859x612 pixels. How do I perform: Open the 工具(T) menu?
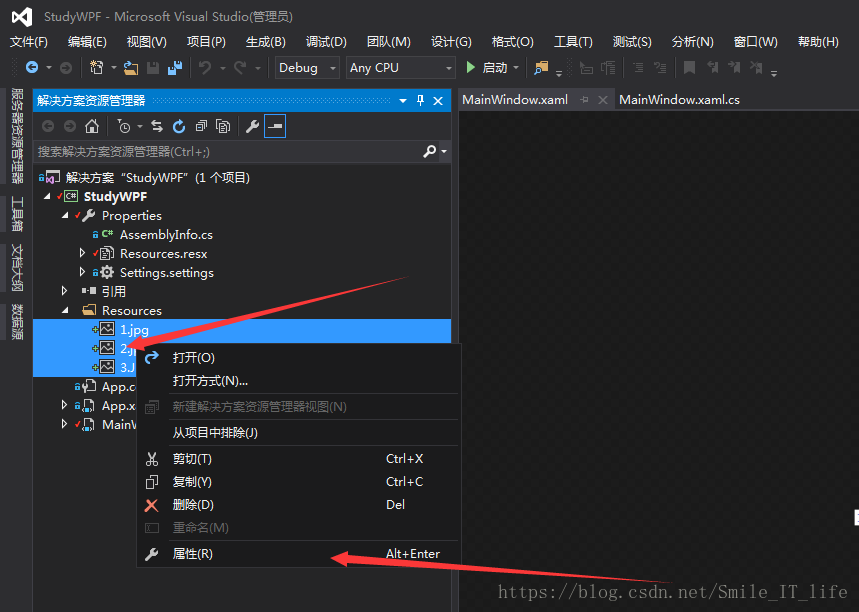click(573, 42)
